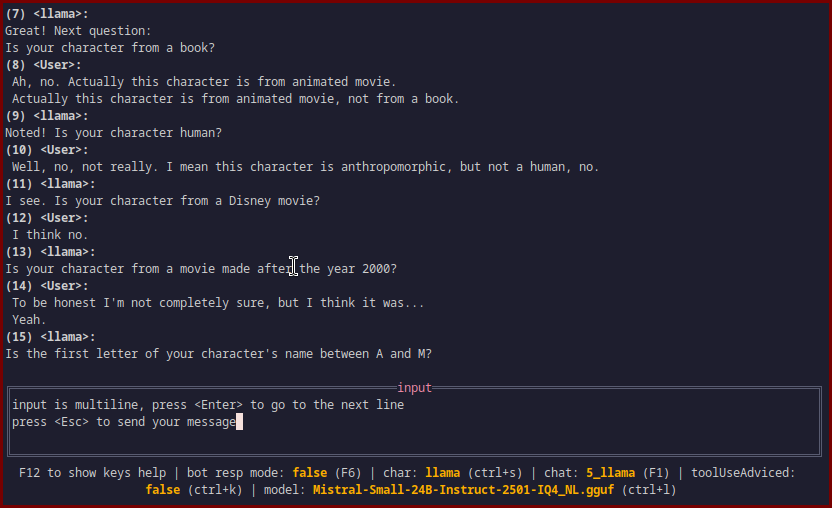Image resolution: width=832 pixels, height=508 pixels.
Task: Click the 'input' title label on the box border
Action: 414,388
